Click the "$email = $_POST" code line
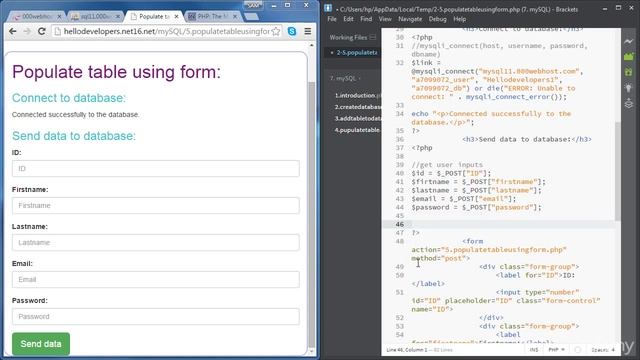Viewport: 640px width, 360px height. pyautogui.click(x=464, y=199)
